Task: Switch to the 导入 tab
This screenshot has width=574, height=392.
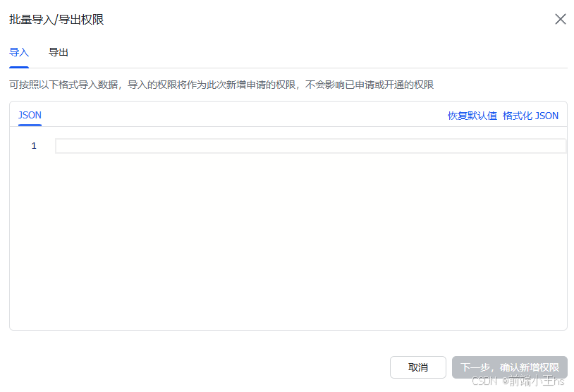Action: tap(19, 52)
